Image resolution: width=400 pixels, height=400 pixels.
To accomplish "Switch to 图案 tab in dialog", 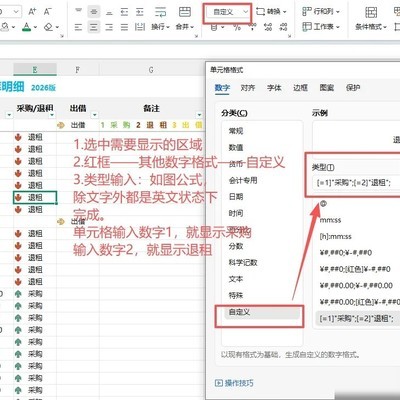I will [x=327, y=88].
